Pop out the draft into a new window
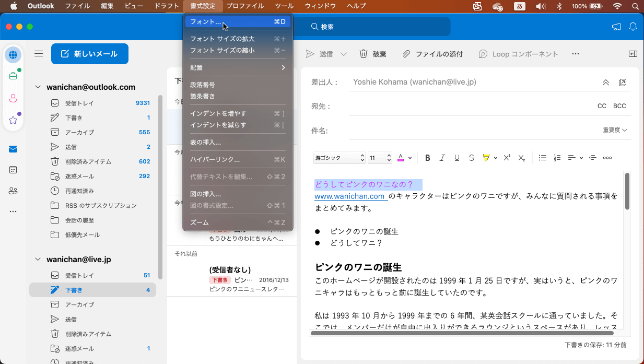This screenshot has width=644, height=364. tap(623, 83)
